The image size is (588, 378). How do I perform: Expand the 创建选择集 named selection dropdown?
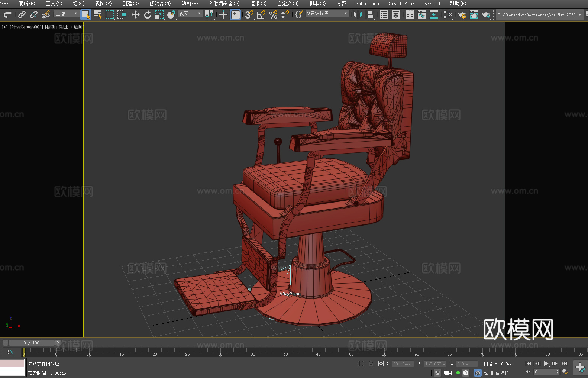coord(327,13)
